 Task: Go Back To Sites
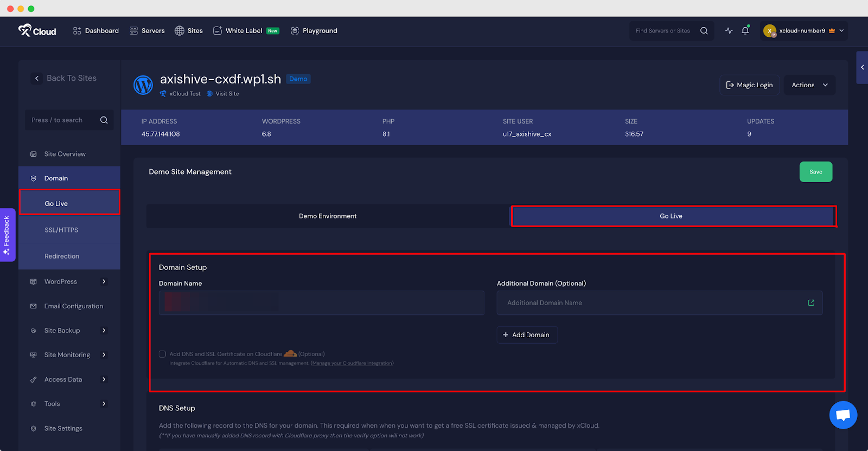(x=65, y=78)
